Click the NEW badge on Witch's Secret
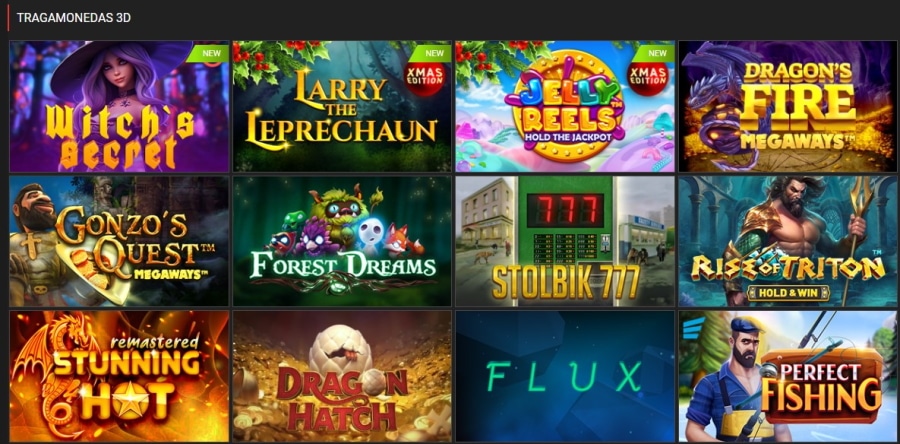Viewport: 900px width, 444px height. pos(210,53)
